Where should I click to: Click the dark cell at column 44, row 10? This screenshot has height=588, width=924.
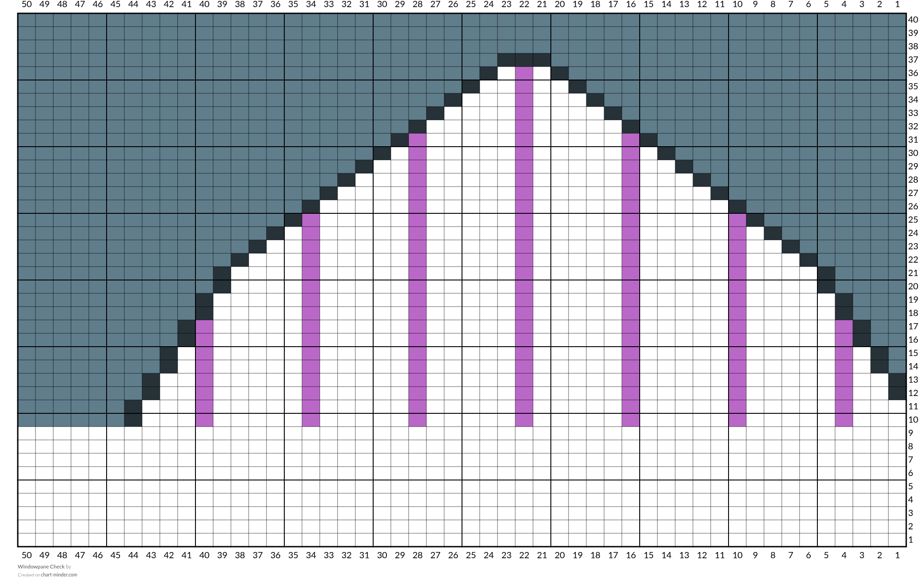tap(133, 420)
